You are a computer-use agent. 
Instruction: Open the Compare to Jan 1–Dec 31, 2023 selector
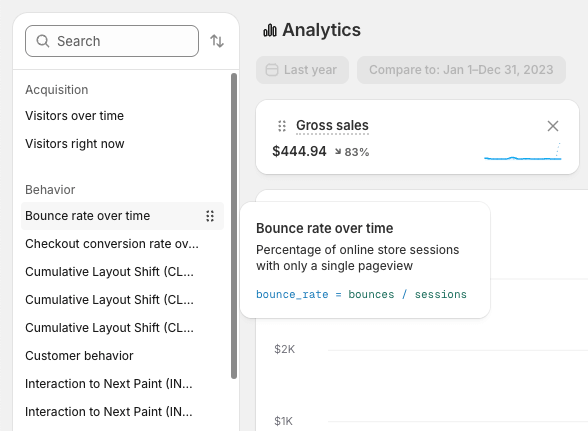461,70
